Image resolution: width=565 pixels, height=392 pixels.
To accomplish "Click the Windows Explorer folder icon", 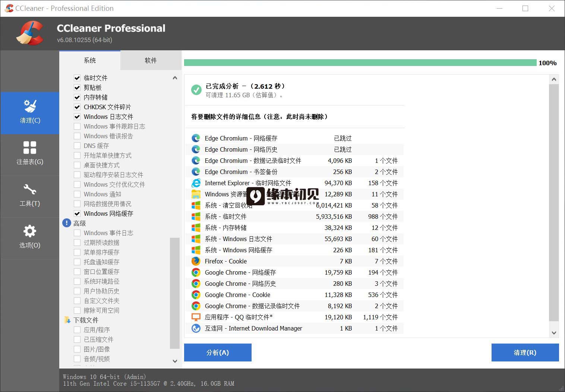I will pyautogui.click(x=196, y=194).
